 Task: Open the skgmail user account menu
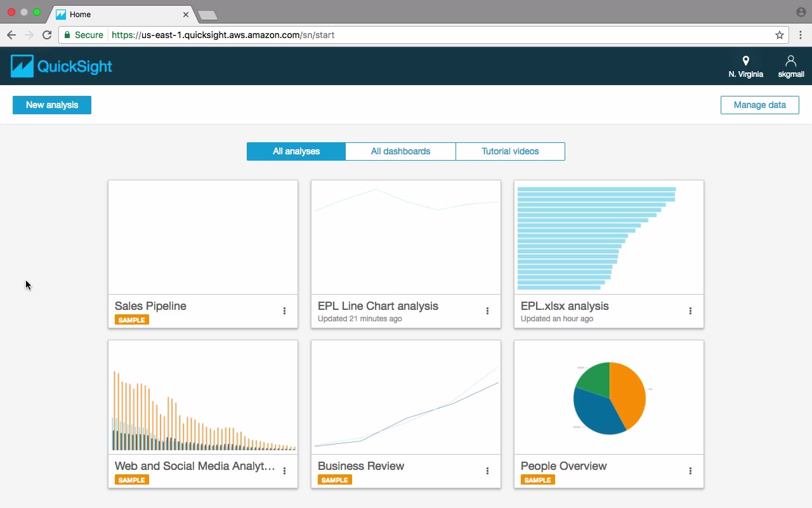point(790,67)
